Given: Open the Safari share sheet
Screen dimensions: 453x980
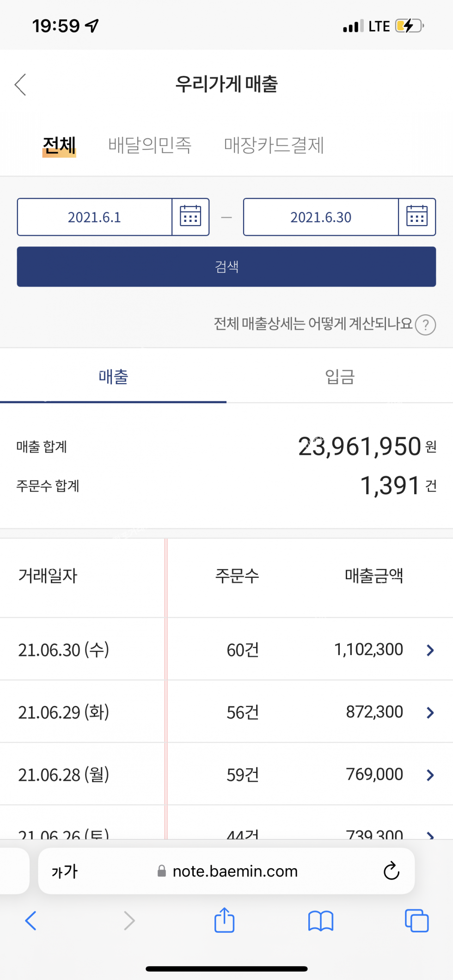Looking at the screenshot, I should coord(225,920).
